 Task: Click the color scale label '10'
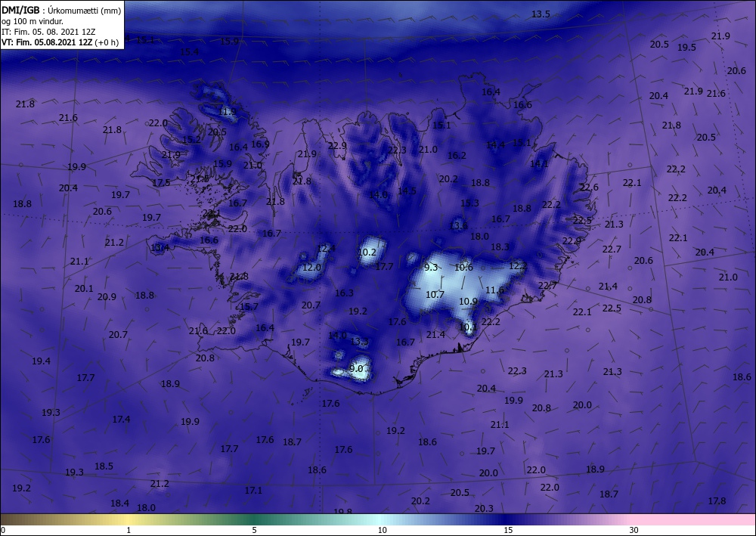(x=382, y=530)
